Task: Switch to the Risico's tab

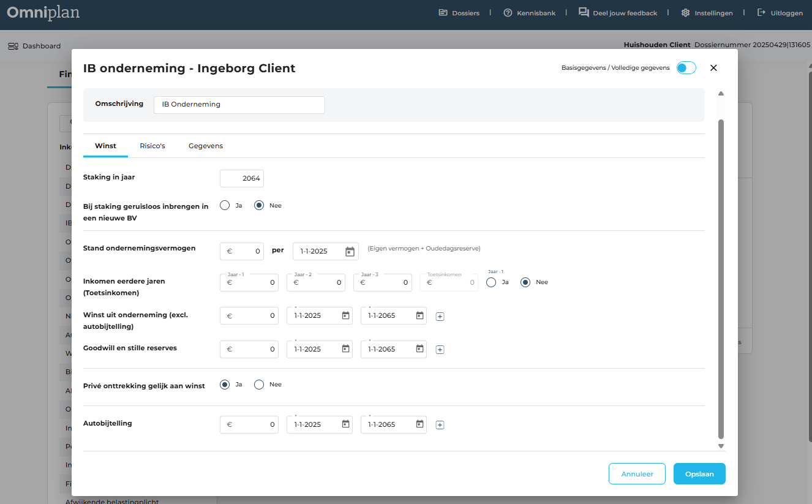Action: 152,146
